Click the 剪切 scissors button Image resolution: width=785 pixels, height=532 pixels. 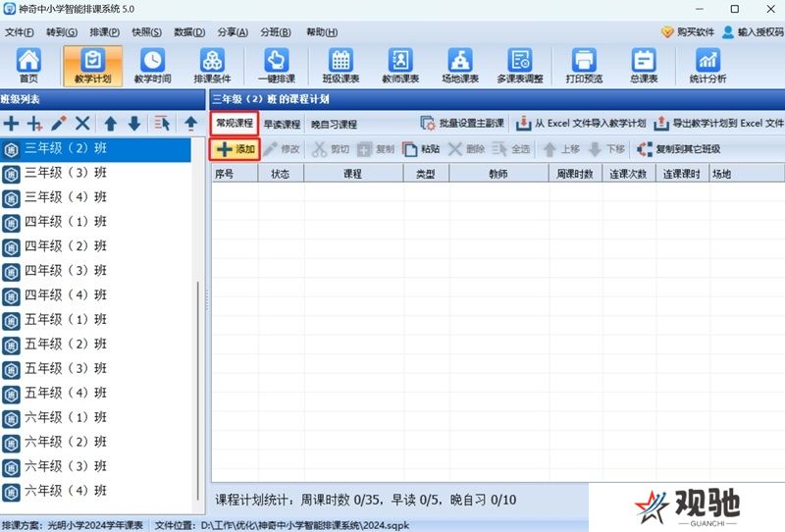pyautogui.click(x=331, y=149)
